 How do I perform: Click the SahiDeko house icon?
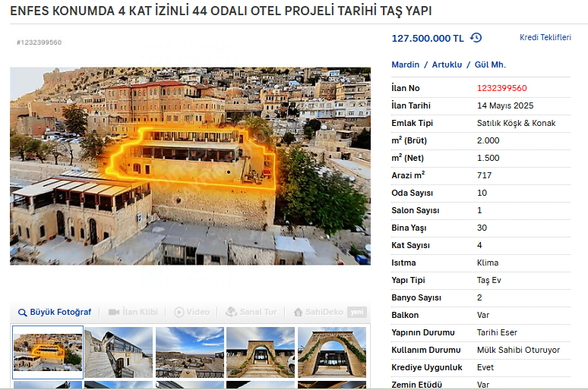click(x=298, y=312)
